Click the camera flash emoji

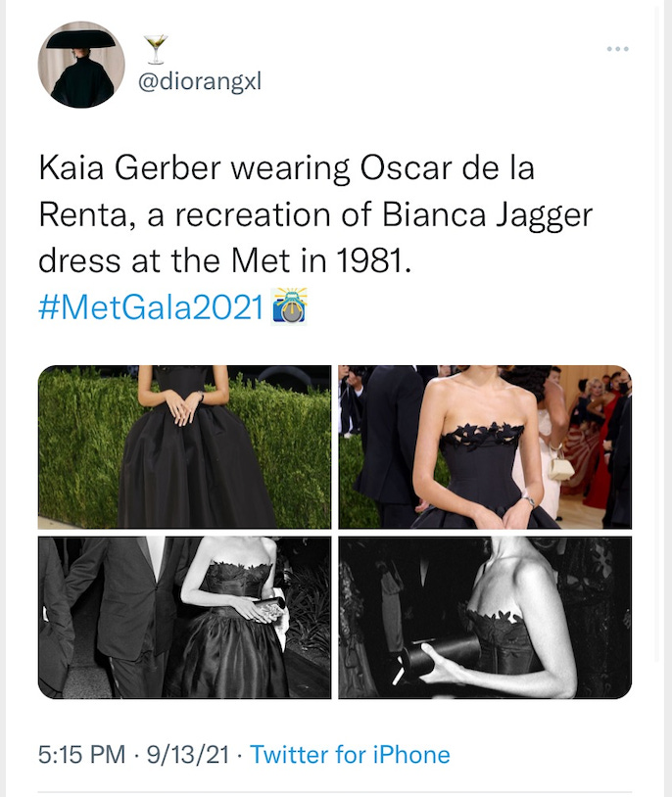pyautogui.click(x=289, y=306)
